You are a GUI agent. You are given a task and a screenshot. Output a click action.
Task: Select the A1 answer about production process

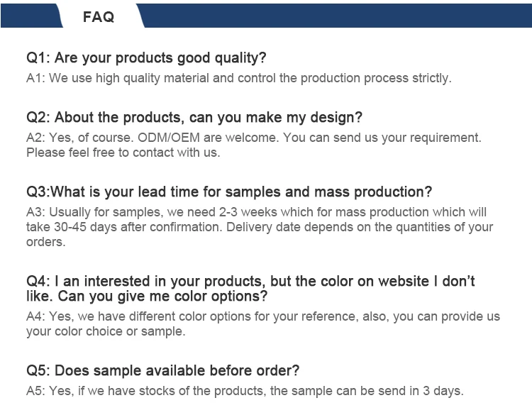coord(238,78)
